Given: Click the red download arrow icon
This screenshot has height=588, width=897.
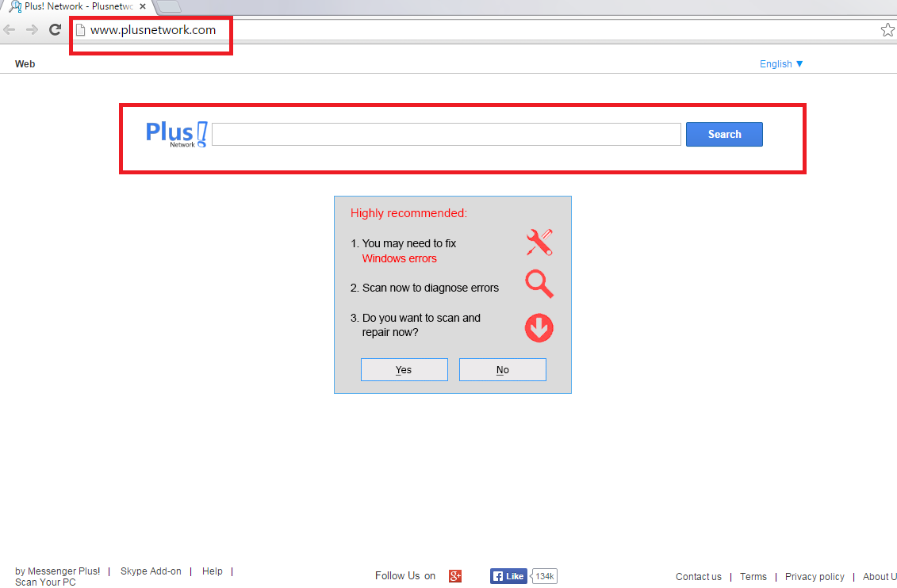Looking at the screenshot, I should pyautogui.click(x=539, y=327).
